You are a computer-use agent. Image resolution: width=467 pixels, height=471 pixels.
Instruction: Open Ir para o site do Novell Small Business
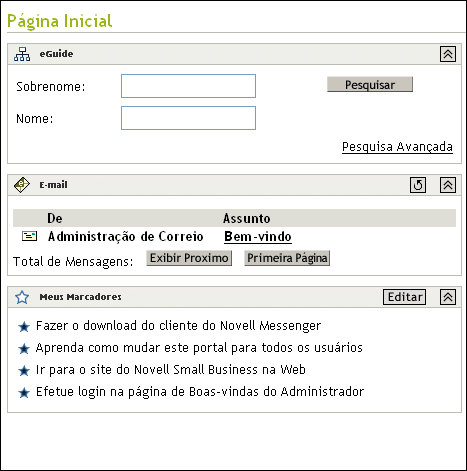(x=171, y=370)
